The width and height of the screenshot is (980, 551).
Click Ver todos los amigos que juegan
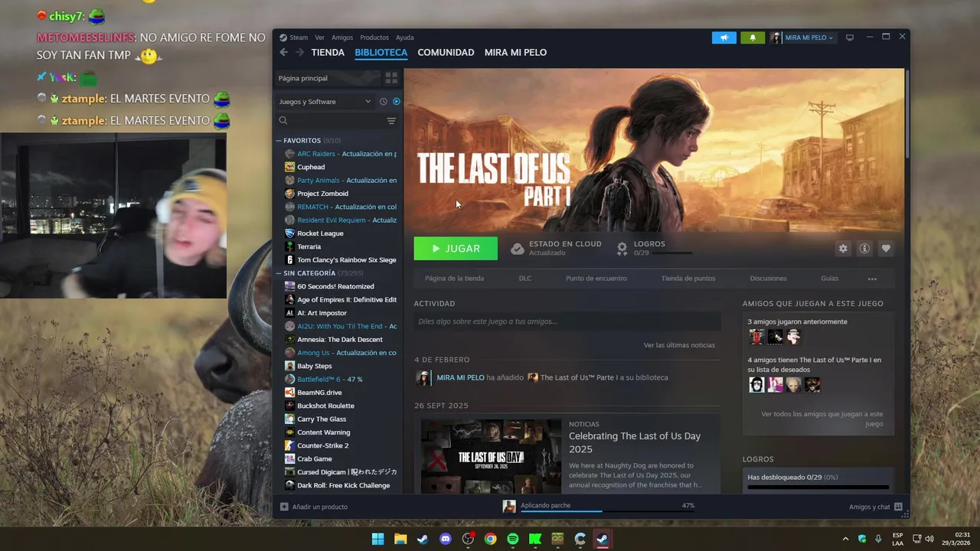click(x=822, y=419)
